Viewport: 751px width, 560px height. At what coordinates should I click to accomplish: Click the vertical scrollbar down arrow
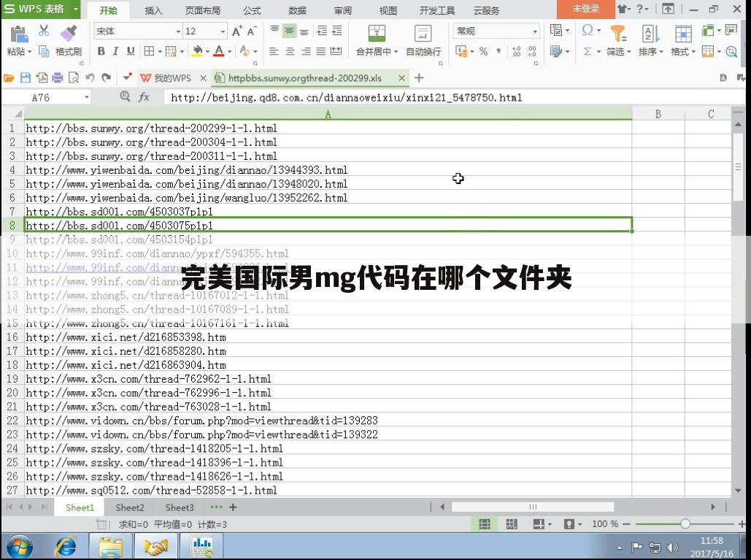[x=738, y=491]
